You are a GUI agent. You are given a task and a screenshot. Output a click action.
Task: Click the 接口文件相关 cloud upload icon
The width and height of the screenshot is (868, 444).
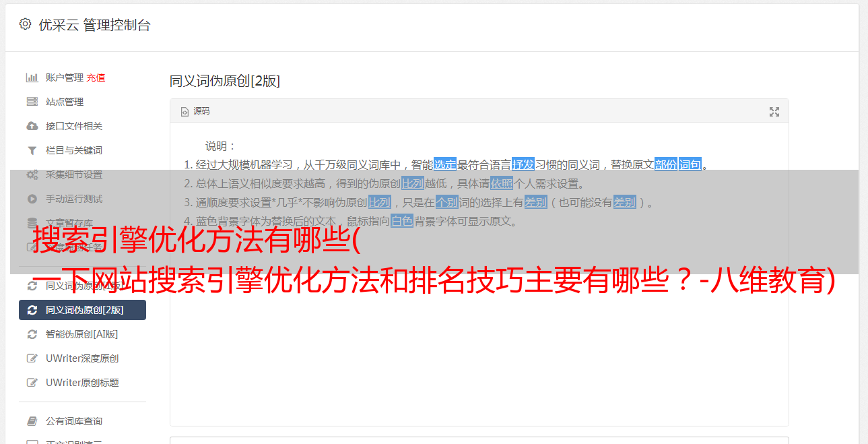pos(32,126)
